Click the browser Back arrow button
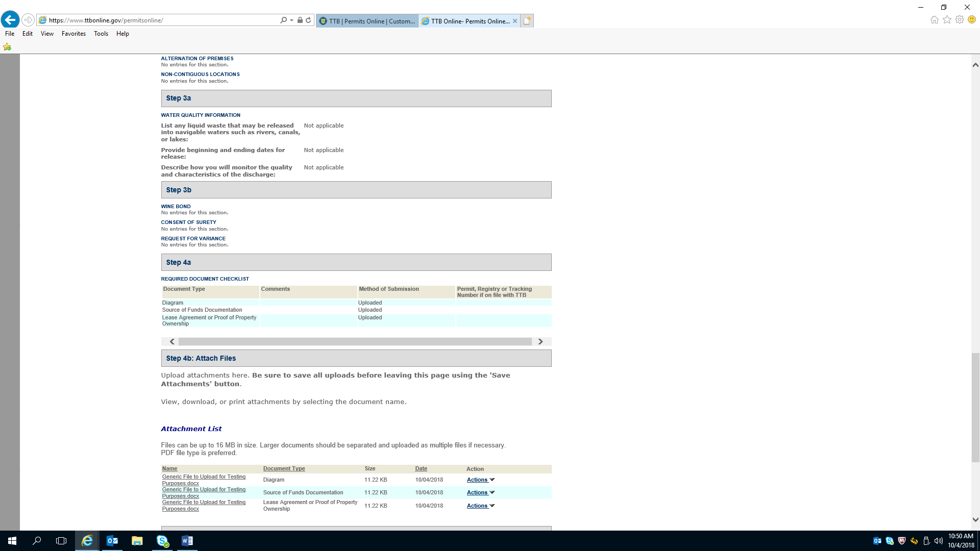Viewport: 980px width, 551px height. [x=10, y=20]
